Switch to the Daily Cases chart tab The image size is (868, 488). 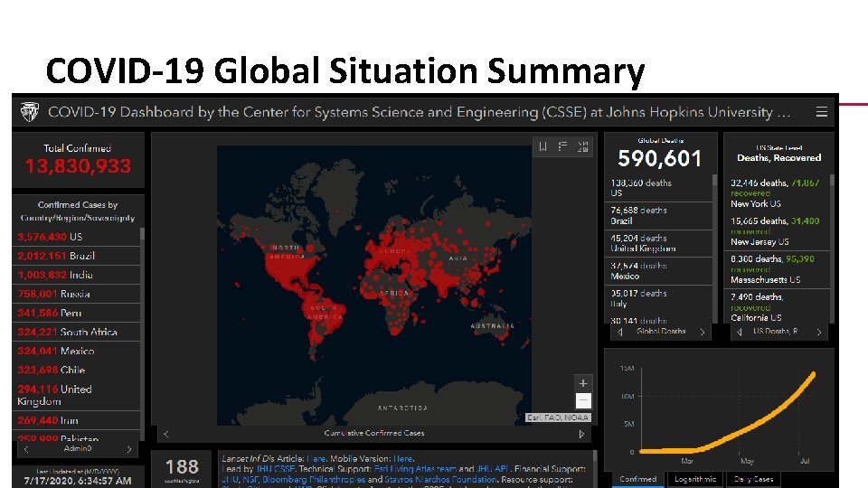pos(753,479)
